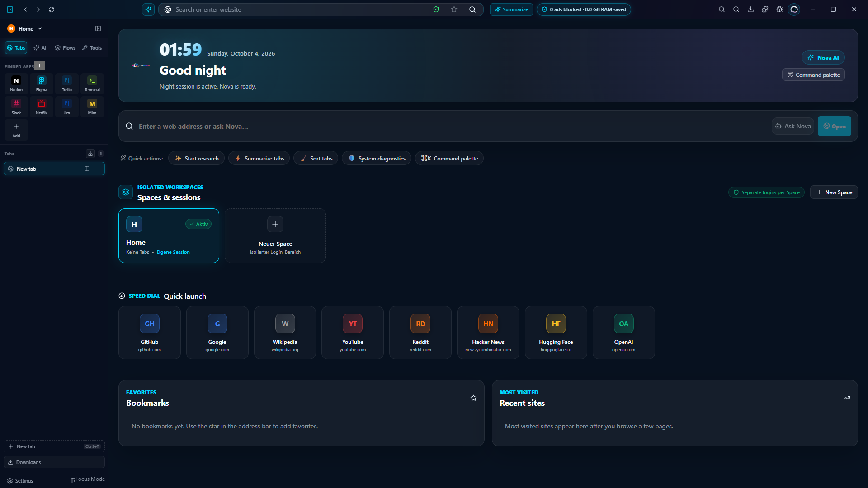
Task: Click the reload page icon
Action: click(52, 9)
